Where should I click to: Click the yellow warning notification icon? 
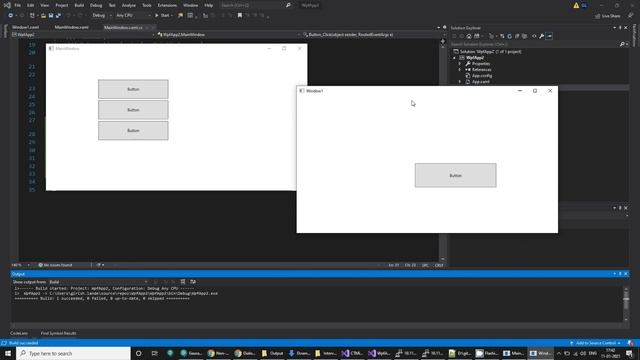[576, 5]
